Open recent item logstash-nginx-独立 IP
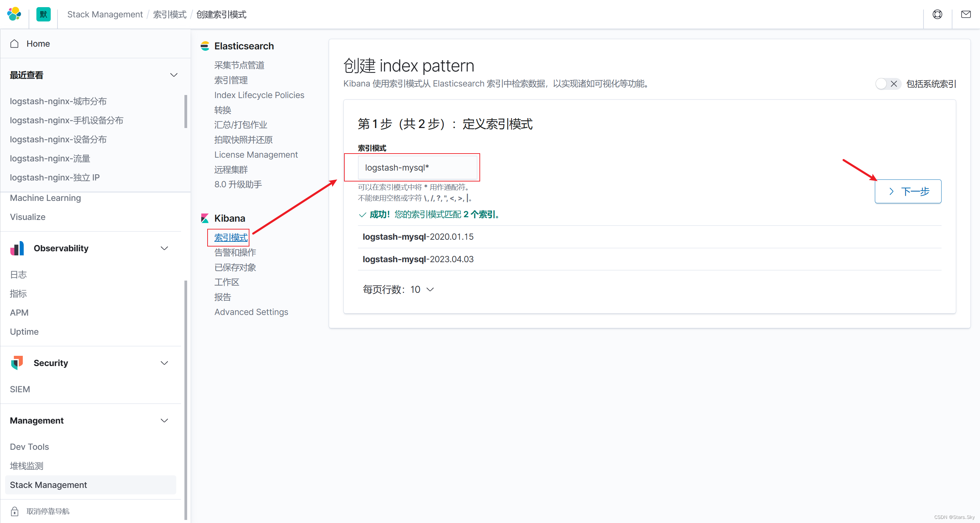 (55, 177)
